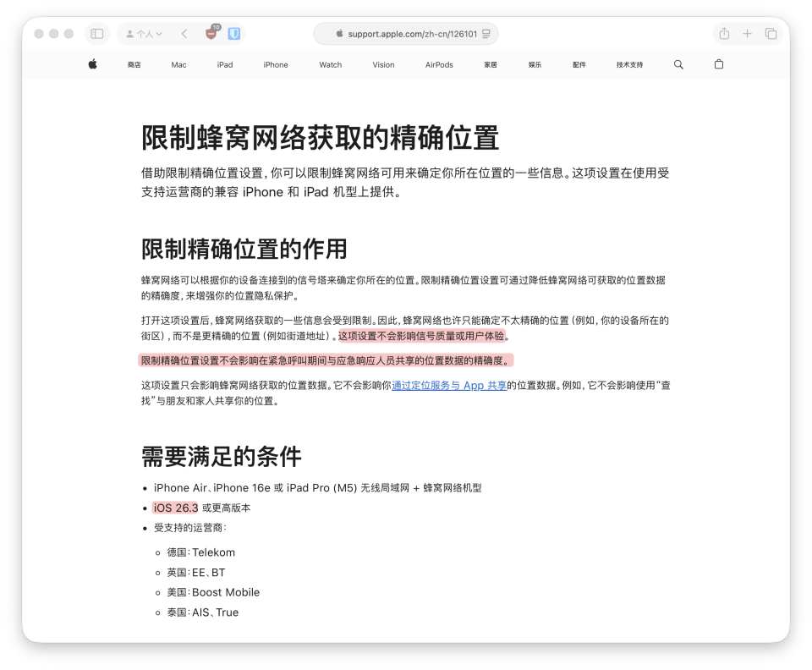812x670 pixels.
Task: Click the heading 限制蜂窝网络获取的精确位置
Action: tap(320, 138)
